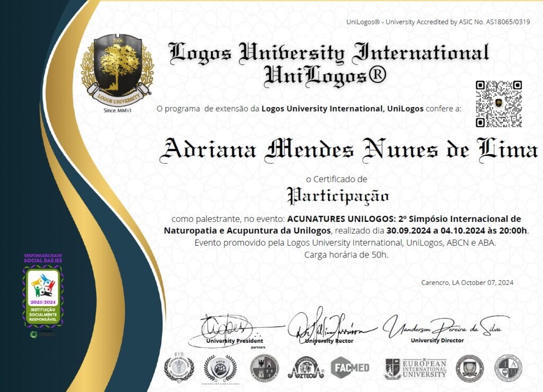The image size is (543, 392).
Task: Click the QR code on the certificate
Action: (x=498, y=104)
